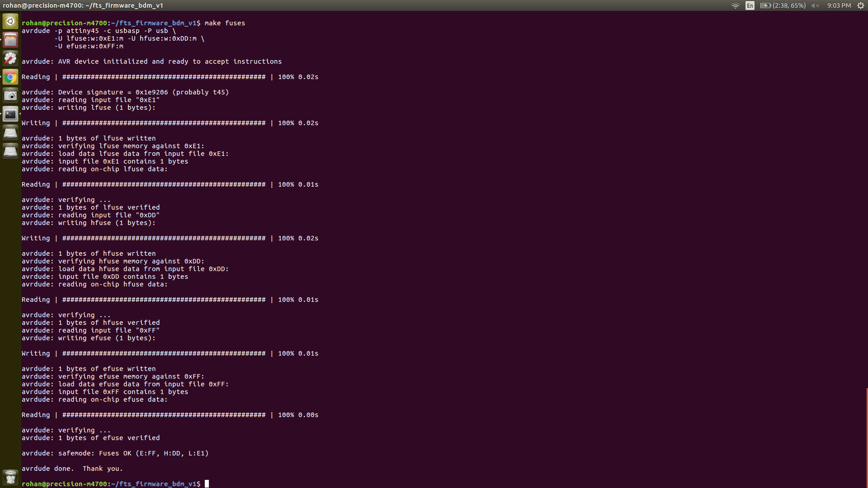
Task: Open the lower of two drive icons
Action: tap(10, 151)
